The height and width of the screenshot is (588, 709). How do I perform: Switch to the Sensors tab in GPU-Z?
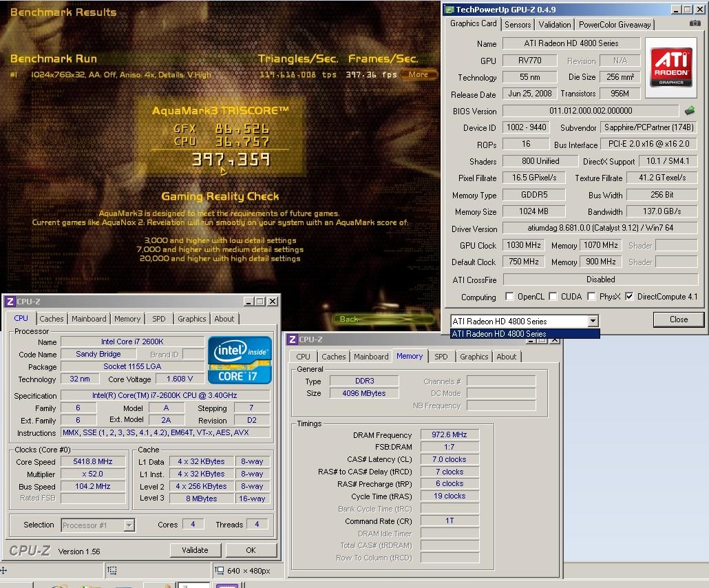click(x=517, y=24)
